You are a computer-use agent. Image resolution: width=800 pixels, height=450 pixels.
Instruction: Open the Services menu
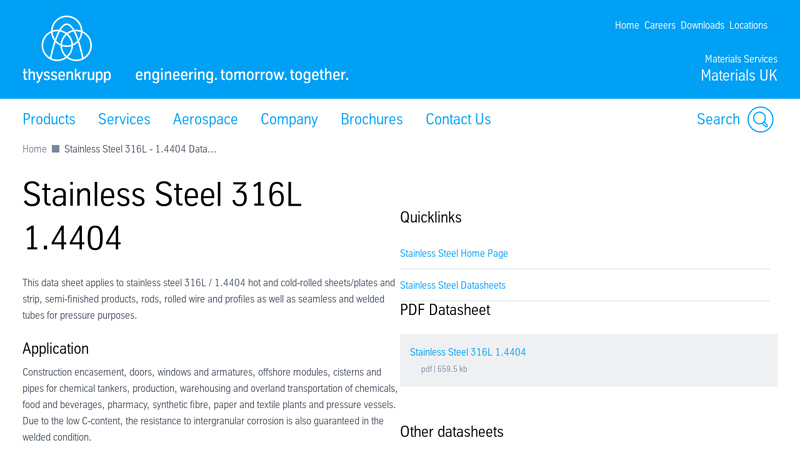(x=124, y=120)
